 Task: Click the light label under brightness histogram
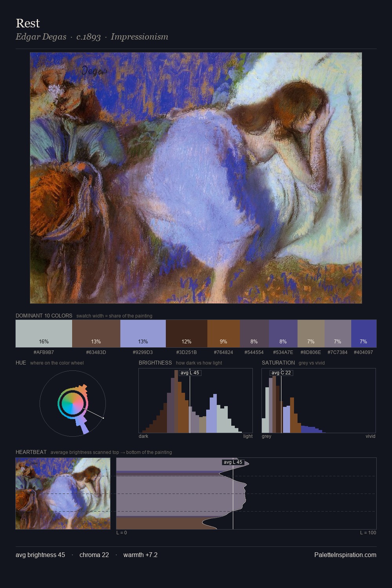coord(248,436)
